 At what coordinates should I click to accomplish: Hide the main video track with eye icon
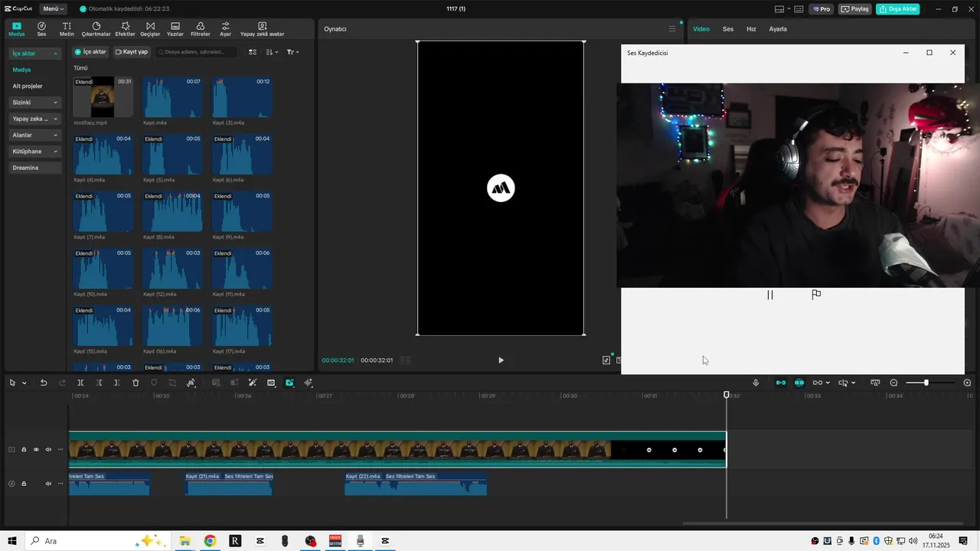[x=36, y=450]
